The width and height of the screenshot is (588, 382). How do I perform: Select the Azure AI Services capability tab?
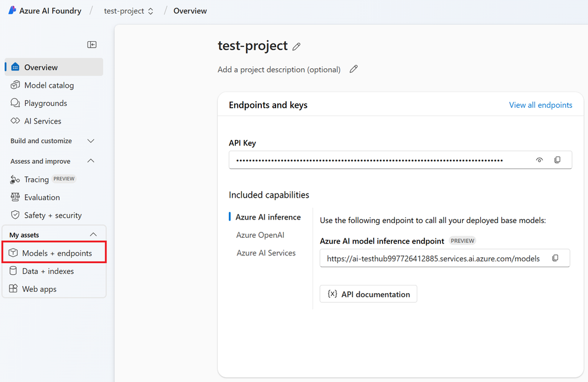[266, 253]
